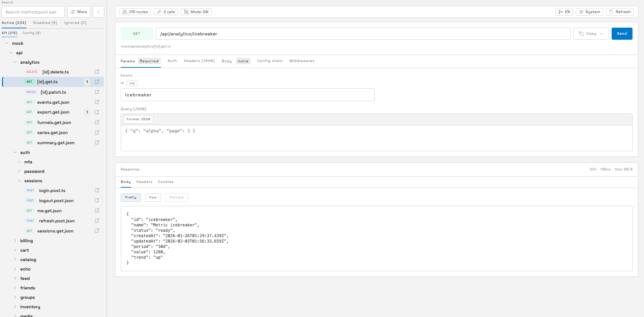Collapse the sidebar with the chevron button

point(98,12)
